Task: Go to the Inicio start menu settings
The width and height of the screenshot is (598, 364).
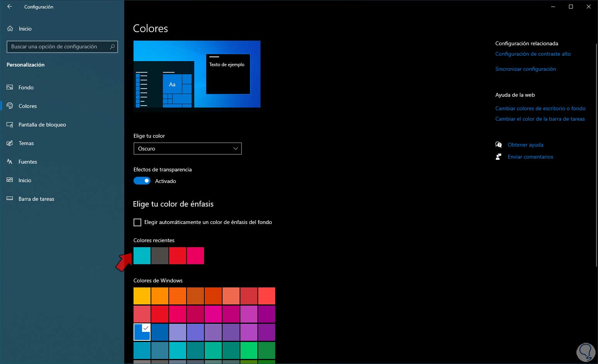Action: point(25,180)
